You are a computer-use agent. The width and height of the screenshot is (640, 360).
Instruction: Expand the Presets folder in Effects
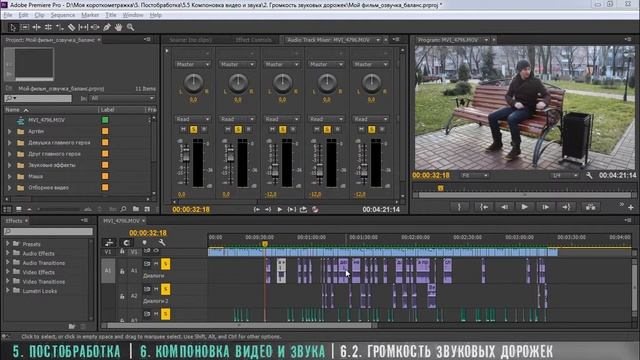tap(7, 243)
